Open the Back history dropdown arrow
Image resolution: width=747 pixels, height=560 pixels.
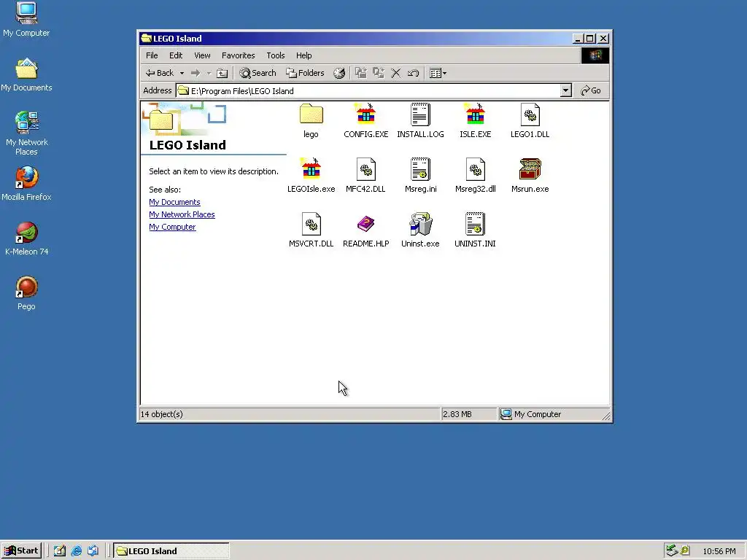[182, 73]
